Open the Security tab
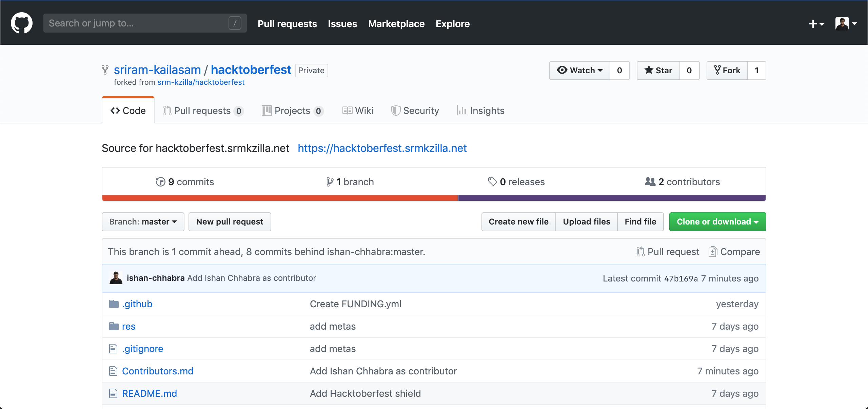This screenshot has width=868, height=409. 415,111
